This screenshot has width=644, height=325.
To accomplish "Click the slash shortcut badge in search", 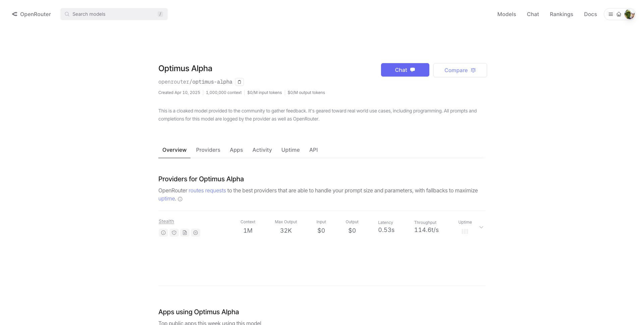I will [160, 14].
